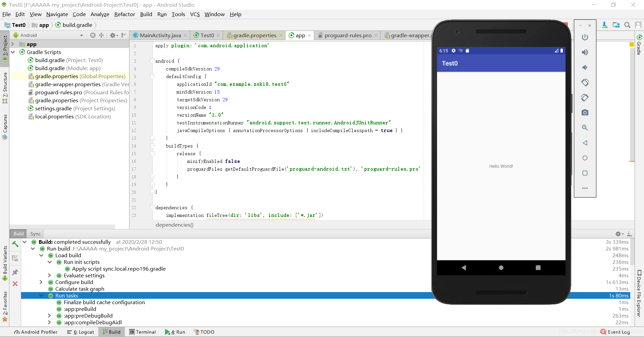Click emulator sidebar home circle

[585, 158]
